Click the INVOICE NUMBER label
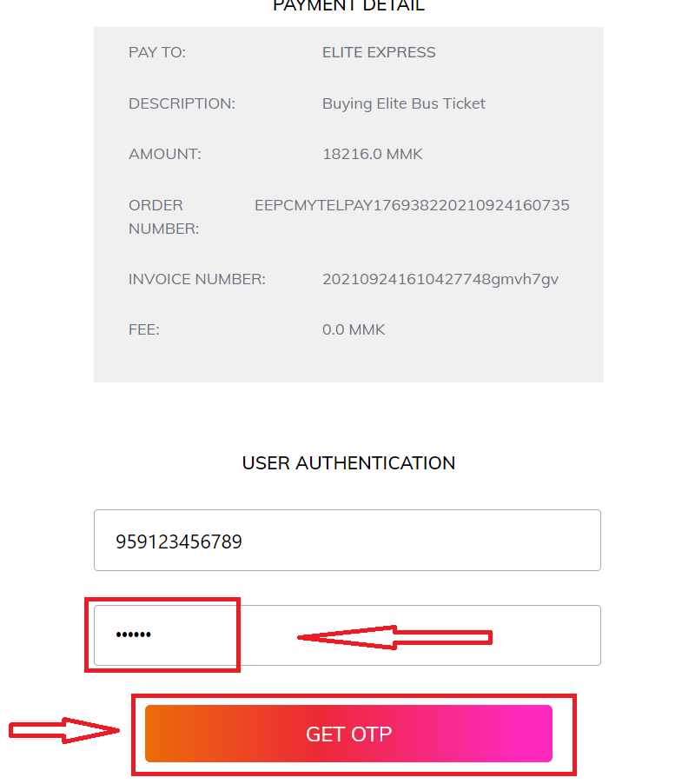This screenshot has height=784, width=695. (196, 280)
